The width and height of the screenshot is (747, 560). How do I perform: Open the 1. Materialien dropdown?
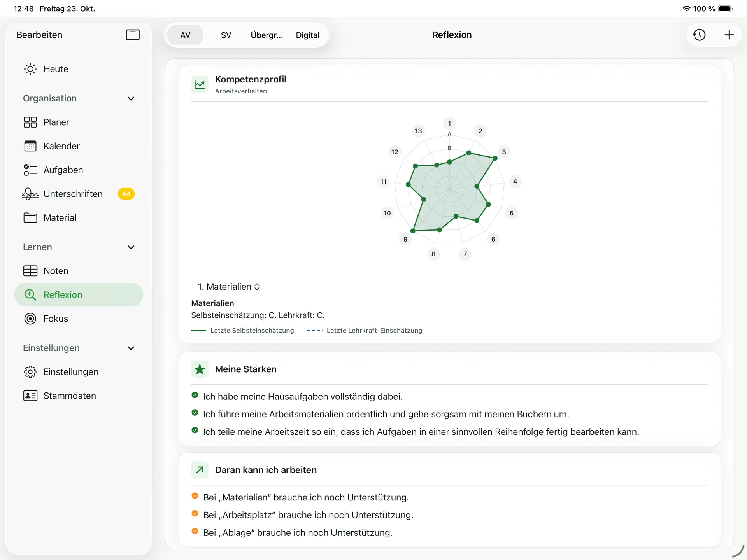point(229,287)
